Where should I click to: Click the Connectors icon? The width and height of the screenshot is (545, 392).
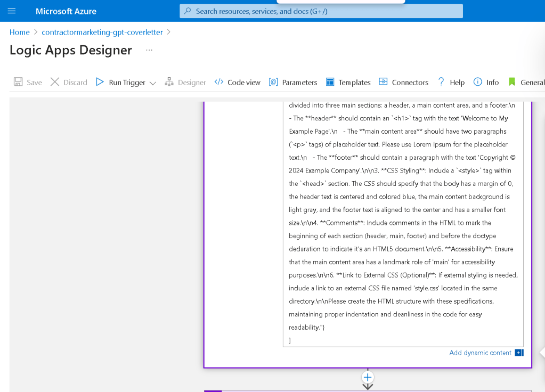[383, 81]
